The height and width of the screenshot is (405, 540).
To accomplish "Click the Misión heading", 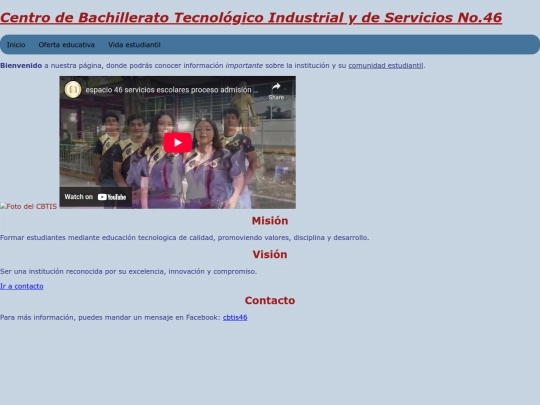I will (270, 221).
